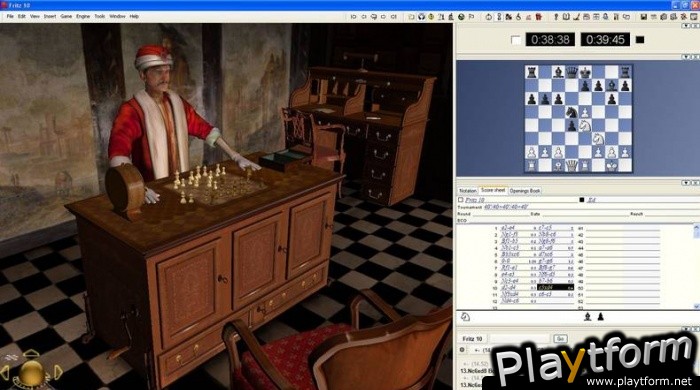This screenshot has width=700, height=390.
Task: Click the input field next to Fritz 10 engine
Action: (520, 339)
